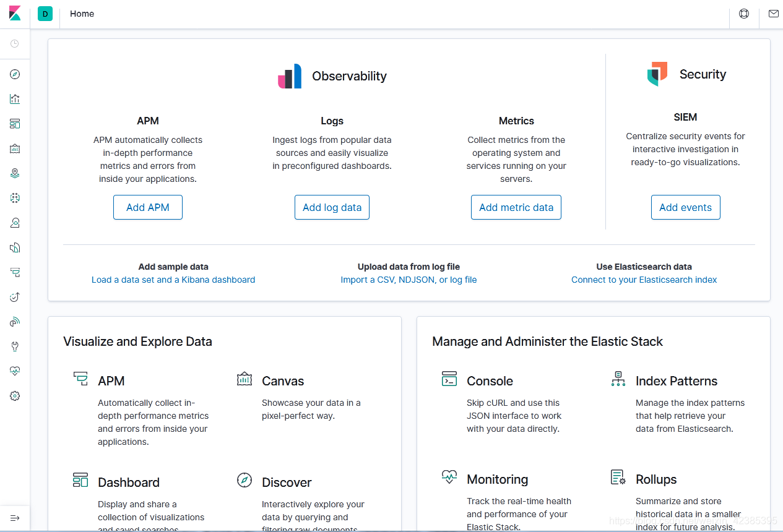
Task: Open Management from the sidebar gear icon
Action: tap(15, 396)
